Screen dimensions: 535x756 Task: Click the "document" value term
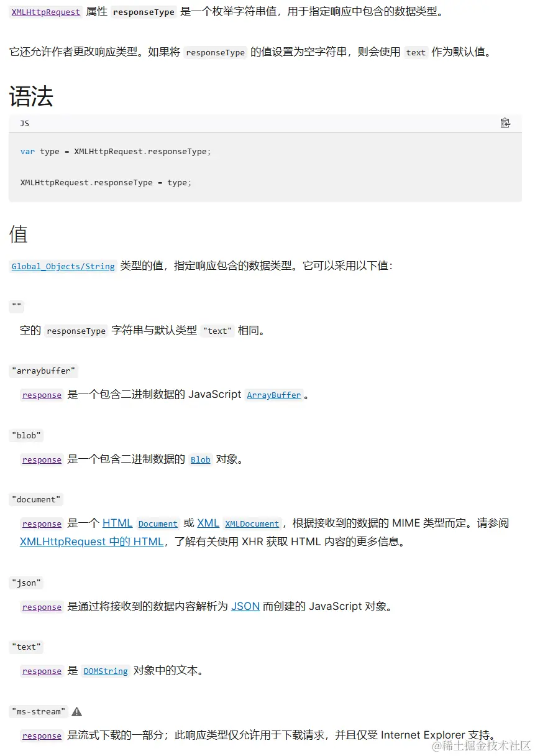37,499
